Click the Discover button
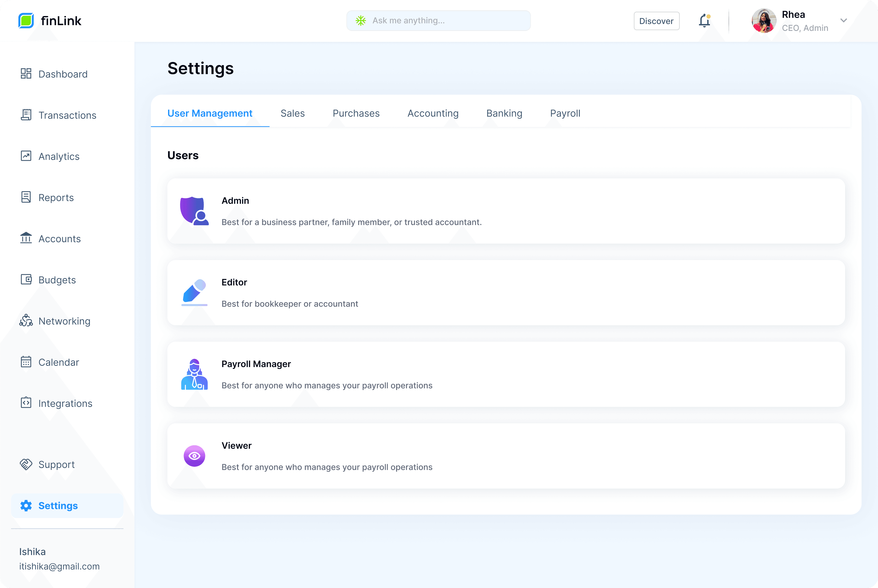Screen dimensions: 878x588 click(656, 21)
